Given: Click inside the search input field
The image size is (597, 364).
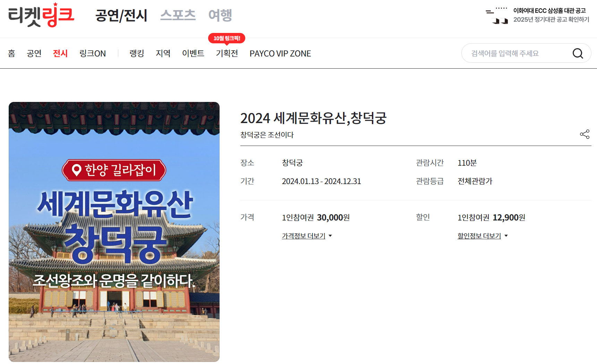Looking at the screenshot, I should click(x=513, y=53).
